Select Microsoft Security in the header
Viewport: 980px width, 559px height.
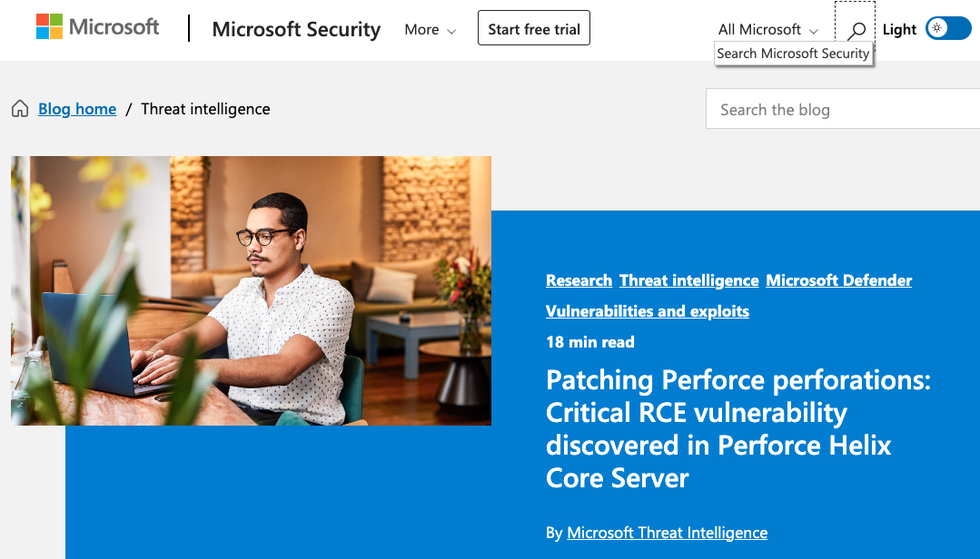(296, 30)
